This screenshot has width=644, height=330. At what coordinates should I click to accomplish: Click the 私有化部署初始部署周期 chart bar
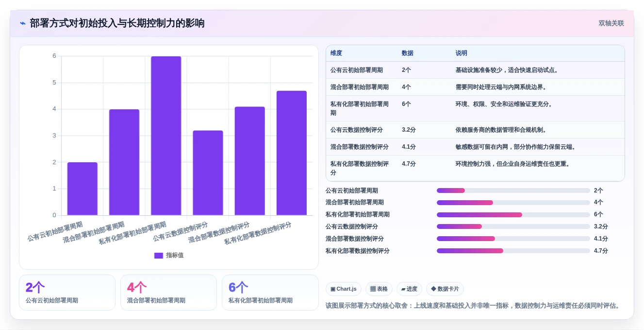[x=166, y=136]
